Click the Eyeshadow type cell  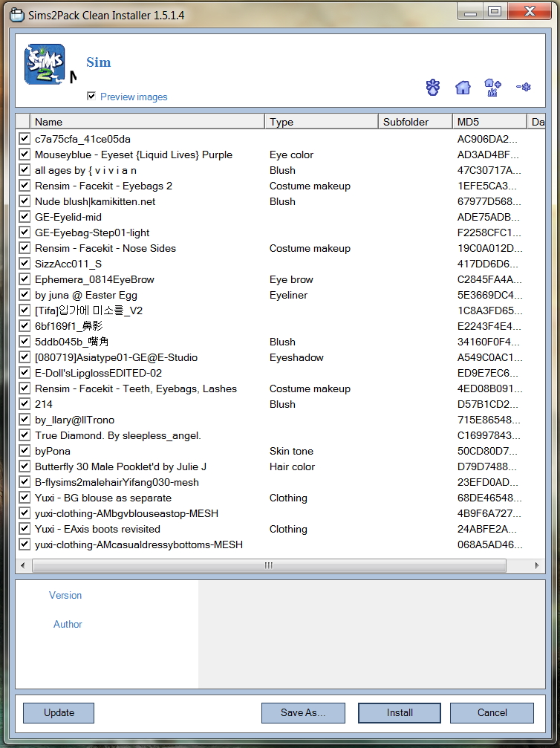tap(296, 357)
